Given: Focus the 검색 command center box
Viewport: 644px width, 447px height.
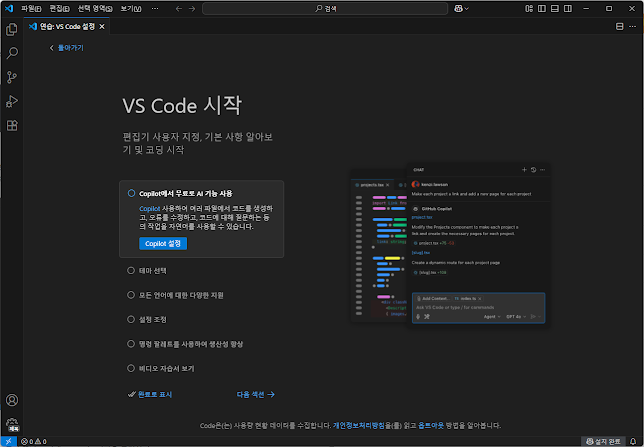Looking at the screenshot, I should [x=325, y=9].
